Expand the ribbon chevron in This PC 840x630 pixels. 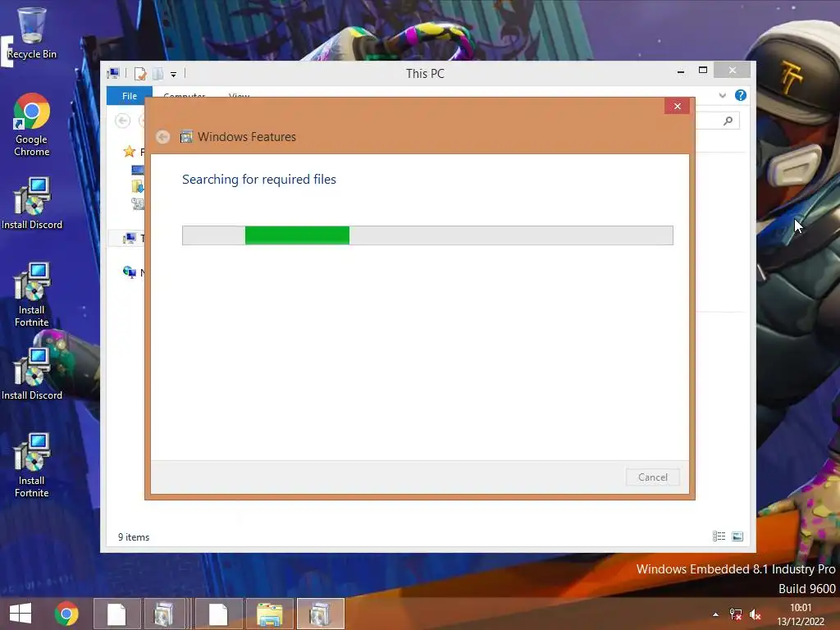pyautogui.click(x=722, y=95)
